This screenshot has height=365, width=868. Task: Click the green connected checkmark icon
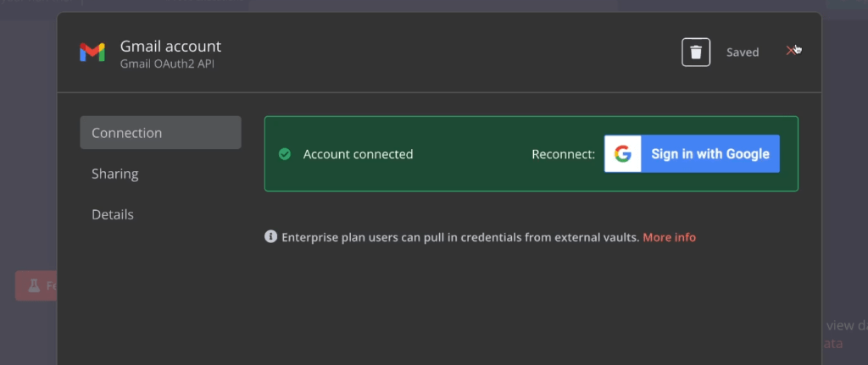tap(285, 154)
